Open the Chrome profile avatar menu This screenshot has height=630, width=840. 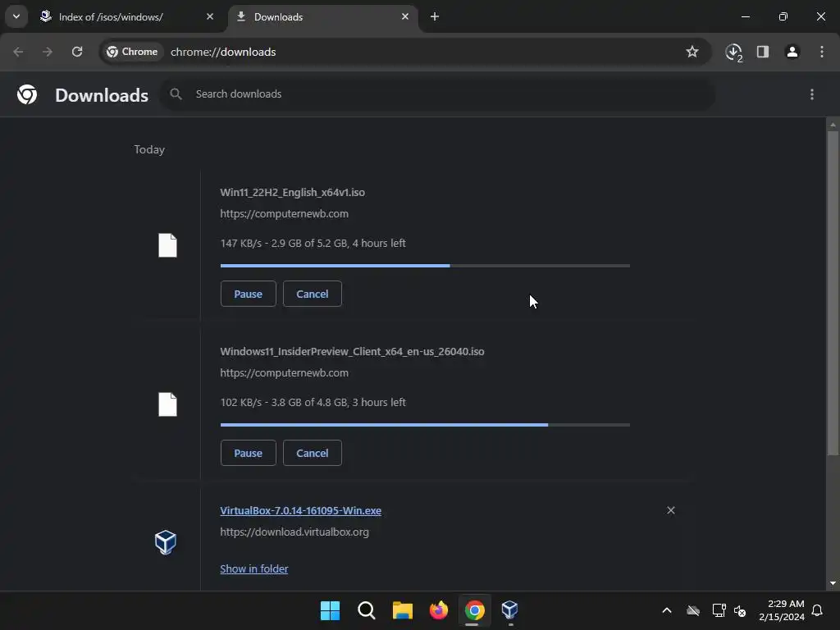[792, 52]
